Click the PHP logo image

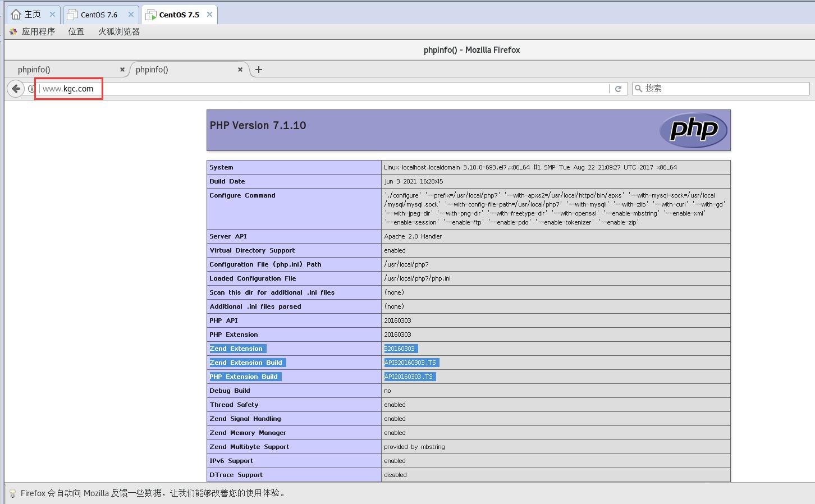[x=693, y=130]
